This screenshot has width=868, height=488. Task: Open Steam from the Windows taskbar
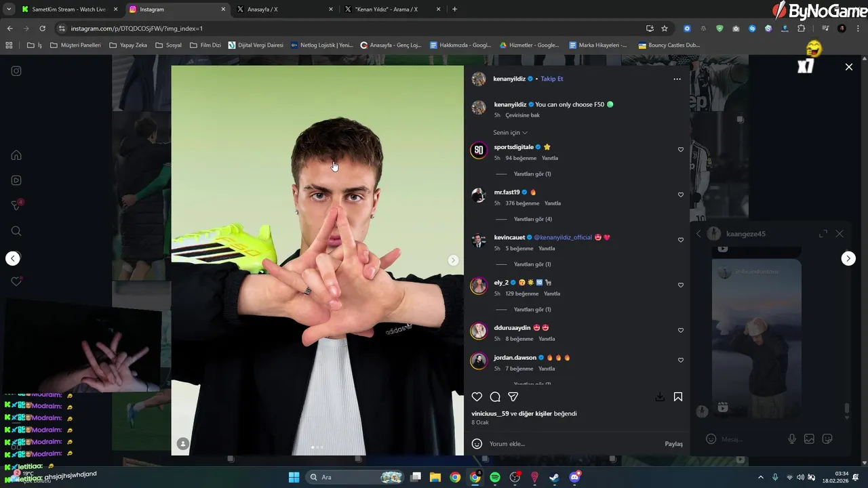[x=555, y=477]
